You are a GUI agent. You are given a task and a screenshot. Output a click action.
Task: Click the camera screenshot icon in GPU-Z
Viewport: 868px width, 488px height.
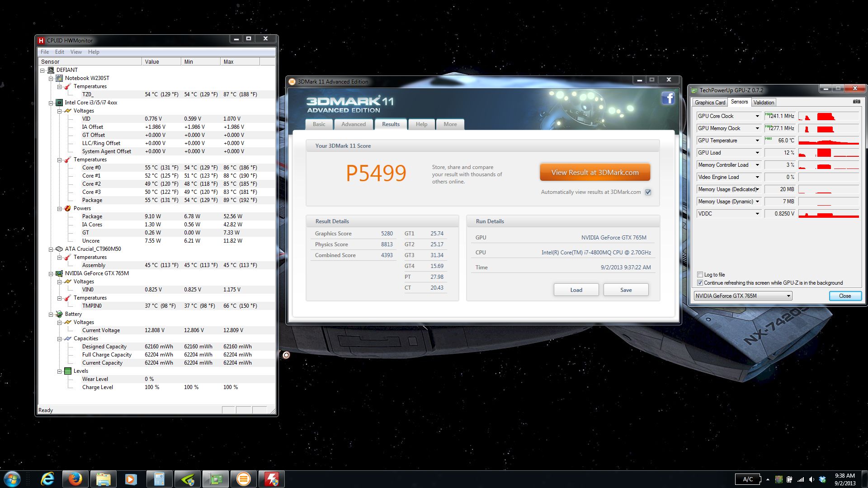click(x=856, y=102)
